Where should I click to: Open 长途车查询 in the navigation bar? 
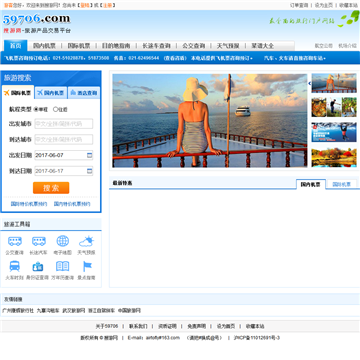[x=156, y=46]
